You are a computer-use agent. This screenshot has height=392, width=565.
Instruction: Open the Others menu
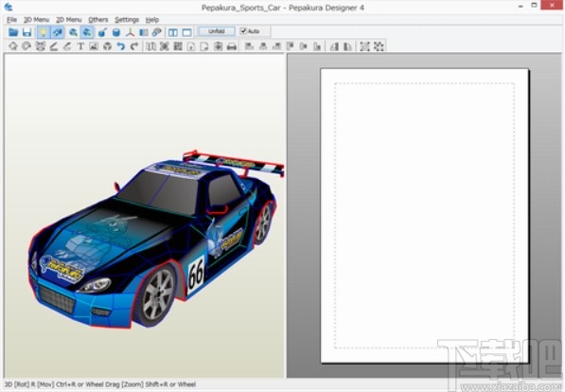(x=98, y=20)
